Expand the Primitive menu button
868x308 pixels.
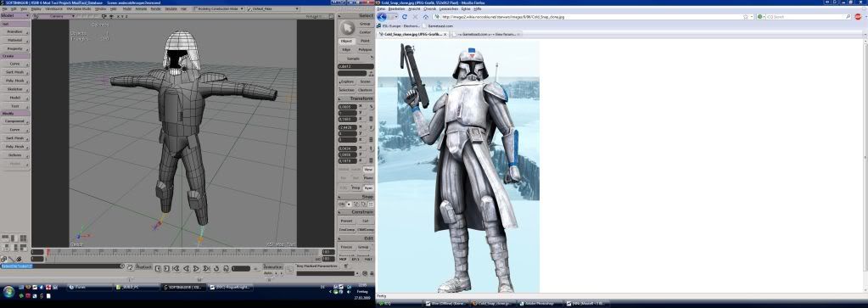(15, 32)
